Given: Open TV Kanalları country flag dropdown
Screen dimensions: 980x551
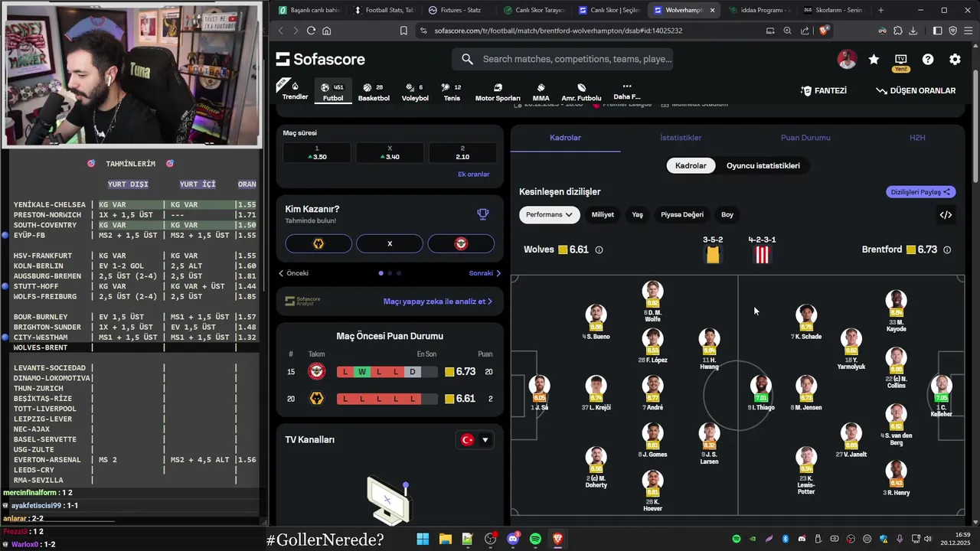Looking at the screenshot, I should click(475, 440).
